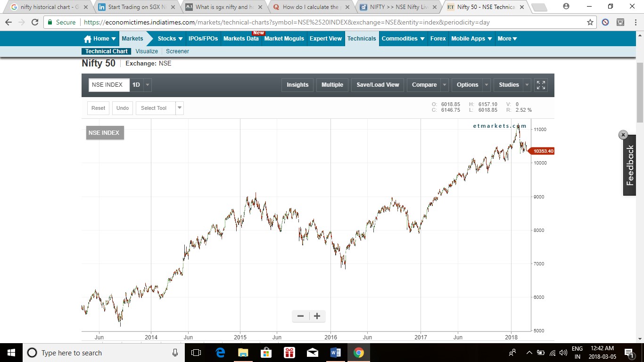Reset the chart

pos(98,108)
